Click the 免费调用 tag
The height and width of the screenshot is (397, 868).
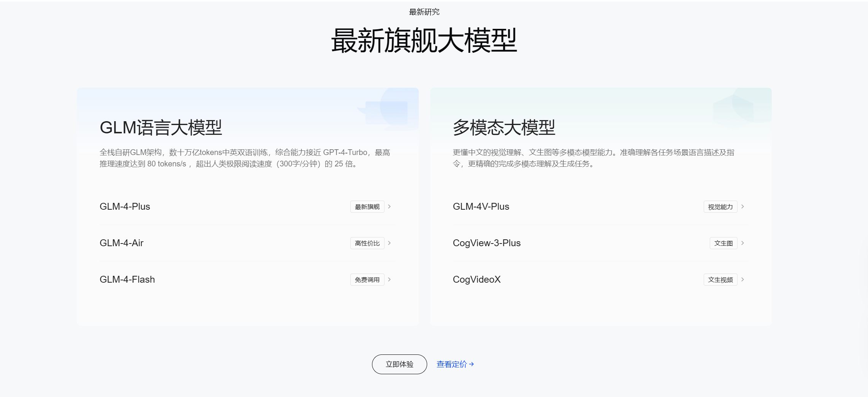tap(367, 280)
